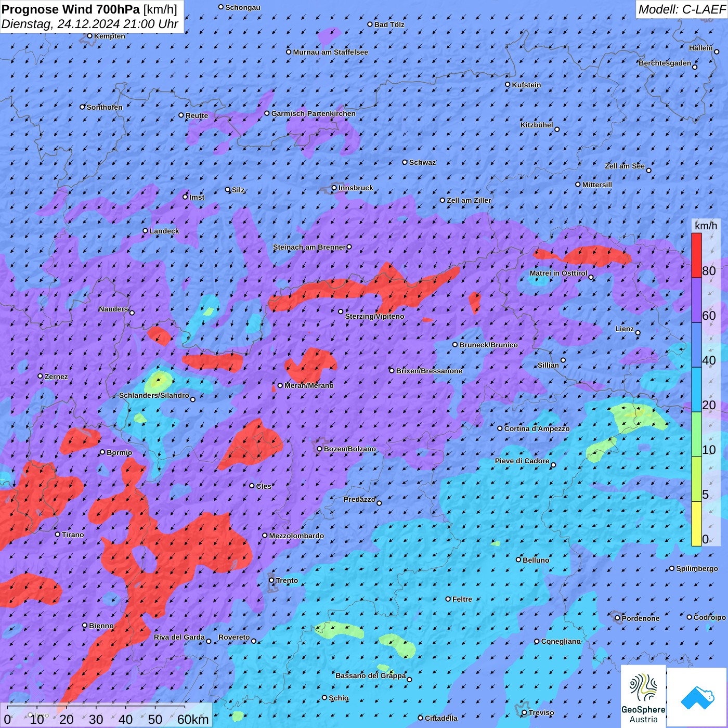Click the Bad Tölz city marker
This screenshot has height=728, width=728.
[370, 24]
